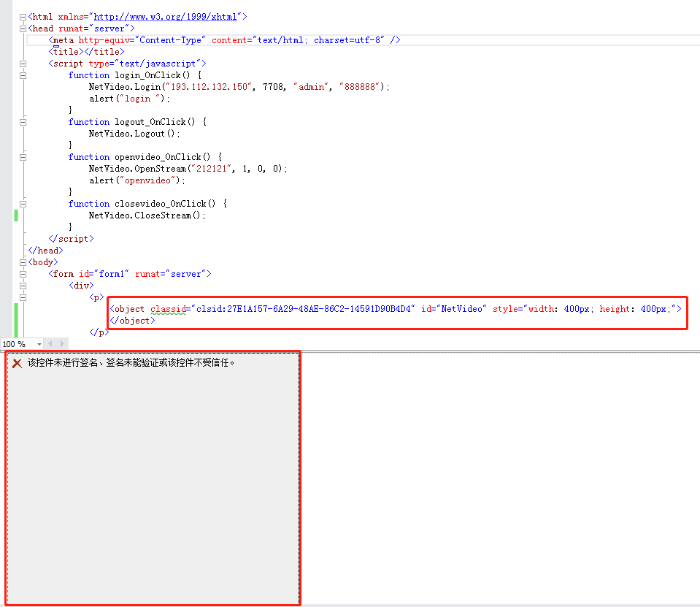
Task: Click the "admin" string argument
Action: [311, 87]
